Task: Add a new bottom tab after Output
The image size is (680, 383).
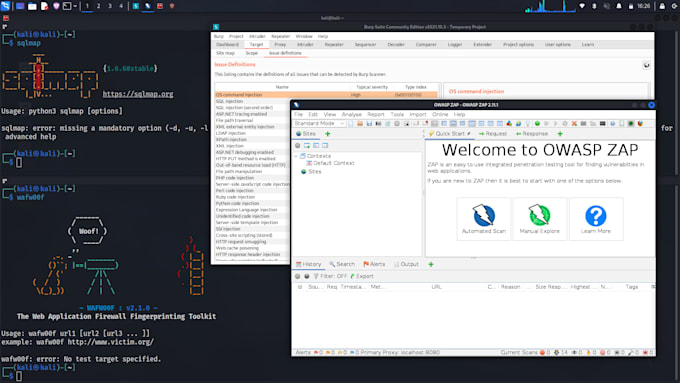Action: 431,264
